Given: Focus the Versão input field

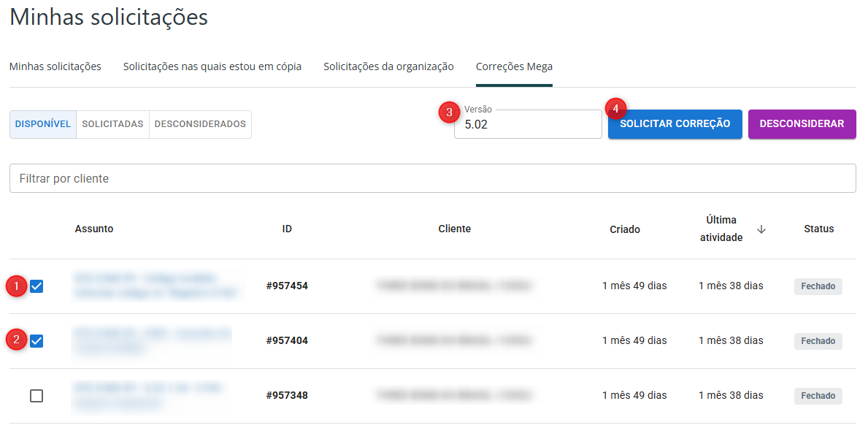Looking at the screenshot, I should 527,125.
